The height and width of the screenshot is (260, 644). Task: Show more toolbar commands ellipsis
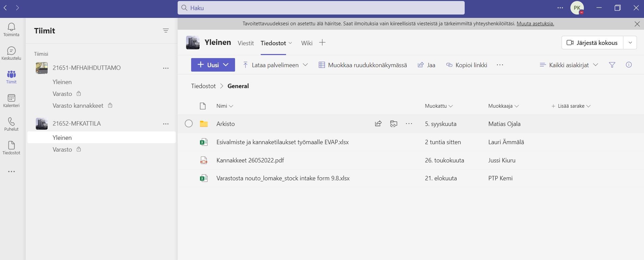[500, 65]
